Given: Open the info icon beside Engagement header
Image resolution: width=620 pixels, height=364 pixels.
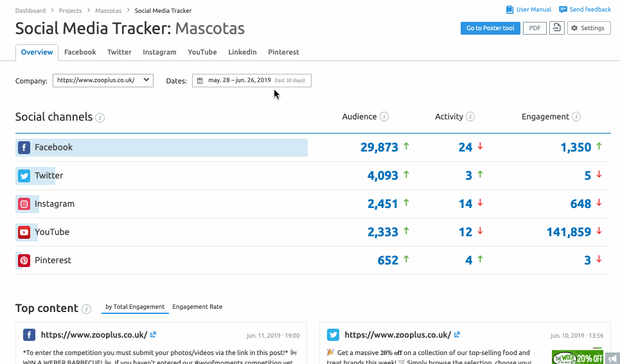Looking at the screenshot, I should tap(576, 117).
